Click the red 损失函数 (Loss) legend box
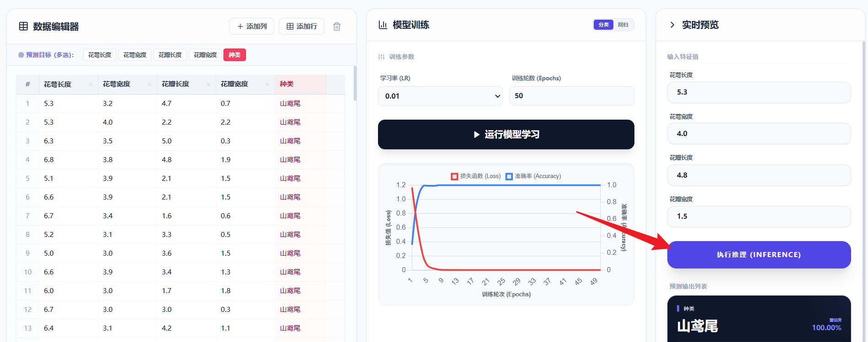The image size is (868, 342). coord(454,176)
